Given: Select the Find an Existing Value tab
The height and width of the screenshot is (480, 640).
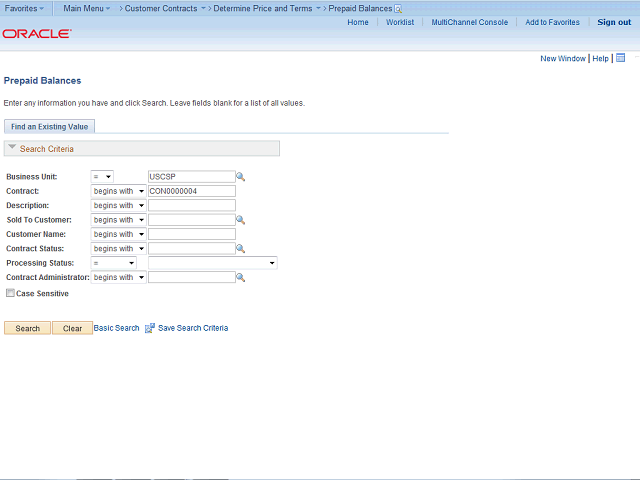Looking at the screenshot, I should tap(49, 127).
